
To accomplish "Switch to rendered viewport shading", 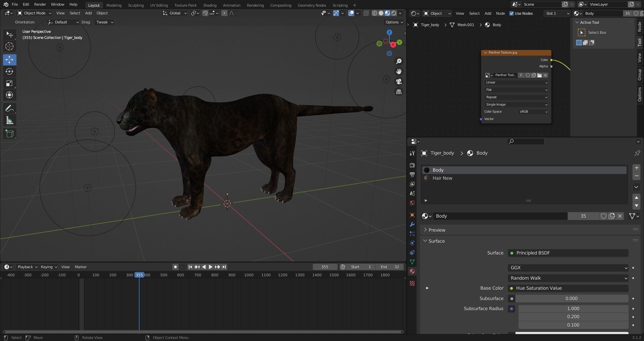I will click(x=394, y=13).
